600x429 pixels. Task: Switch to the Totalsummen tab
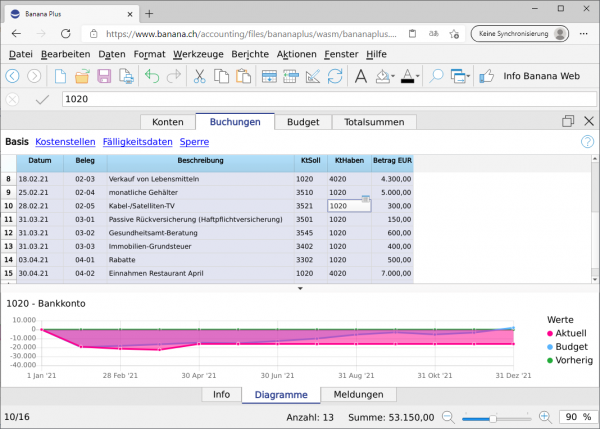[x=374, y=122]
